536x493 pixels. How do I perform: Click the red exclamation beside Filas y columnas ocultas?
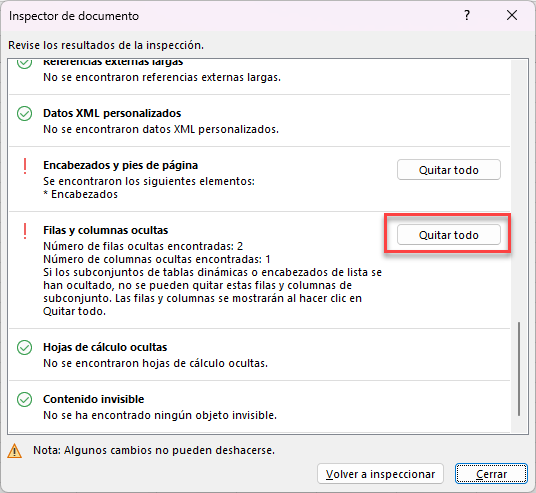(x=25, y=231)
